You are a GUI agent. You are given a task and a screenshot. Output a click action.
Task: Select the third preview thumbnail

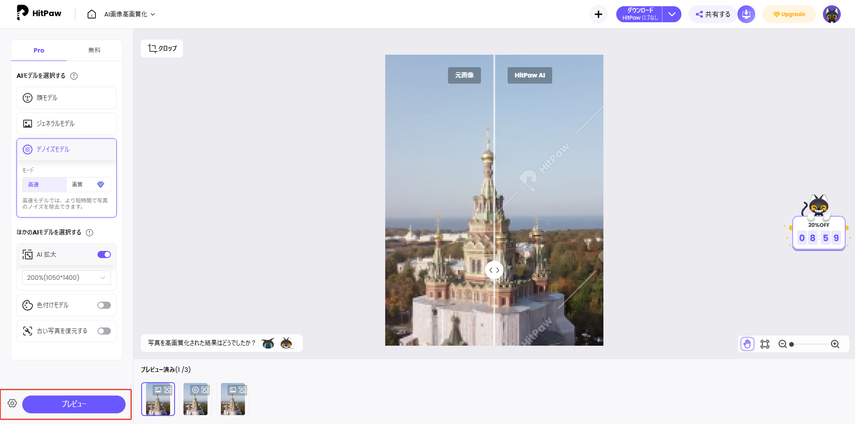pyautogui.click(x=233, y=399)
